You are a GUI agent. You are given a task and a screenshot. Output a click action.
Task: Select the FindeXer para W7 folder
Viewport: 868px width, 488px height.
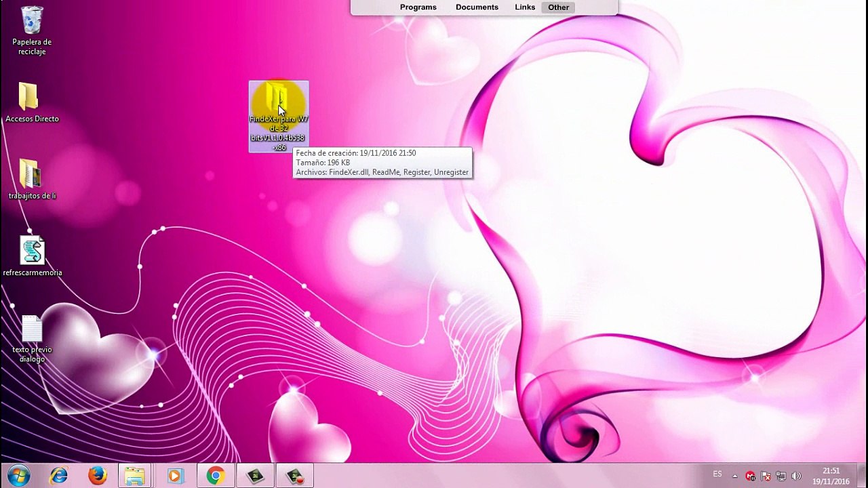point(279,117)
